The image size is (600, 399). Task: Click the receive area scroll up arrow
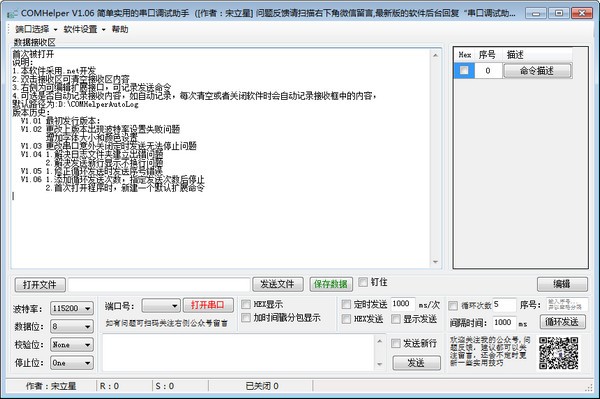[x=435, y=55]
